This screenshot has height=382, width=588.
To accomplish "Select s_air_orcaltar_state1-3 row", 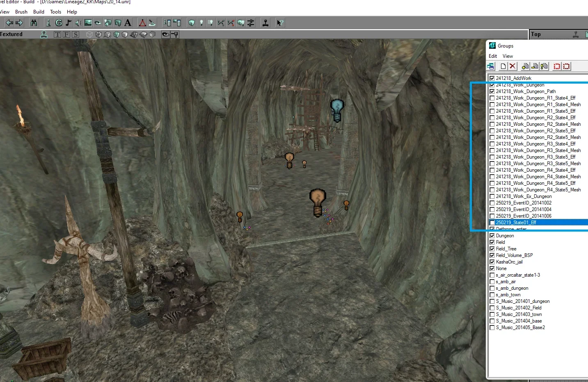I will point(538,275).
